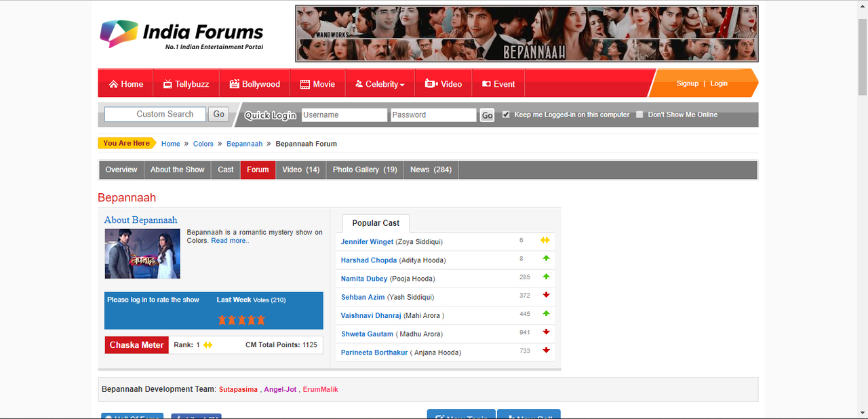Click the India Forums logo
The image size is (868, 419).
[182, 35]
